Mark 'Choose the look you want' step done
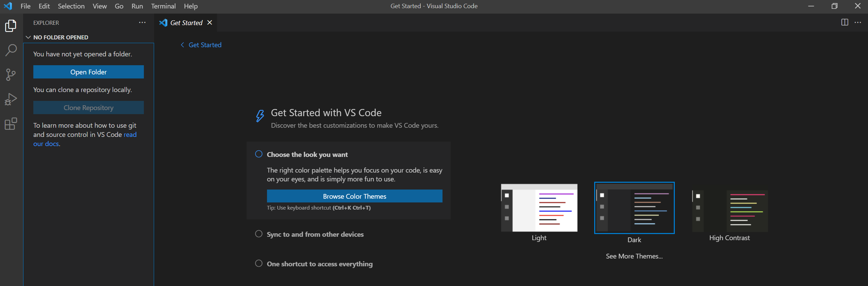Viewport: 868px width, 286px height. point(259,154)
